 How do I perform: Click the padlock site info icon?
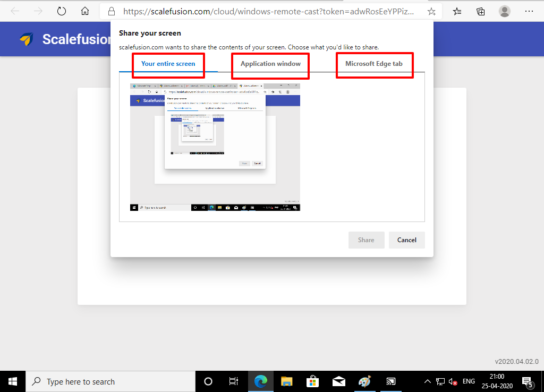(x=112, y=12)
